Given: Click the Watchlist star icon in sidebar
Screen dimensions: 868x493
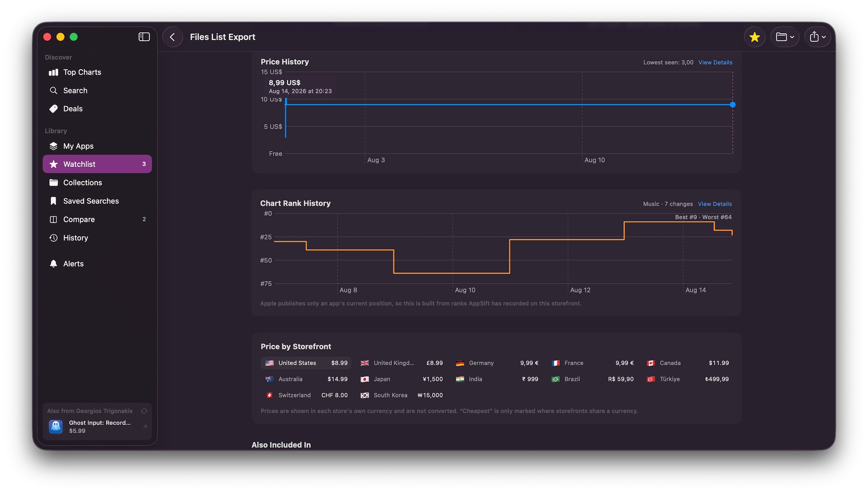Looking at the screenshot, I should click(x=53, y=164).
